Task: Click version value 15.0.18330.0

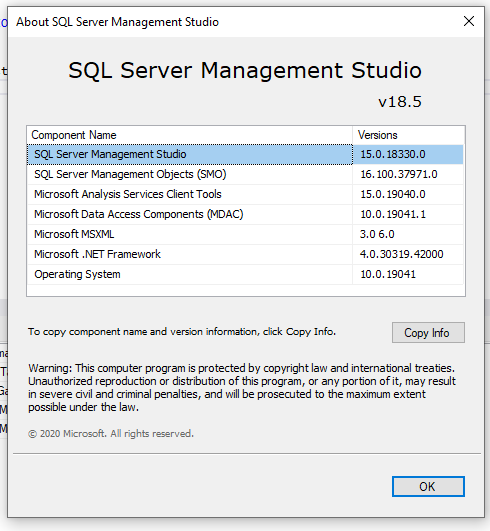Action: pyautogui.click(x=393, y=154)
